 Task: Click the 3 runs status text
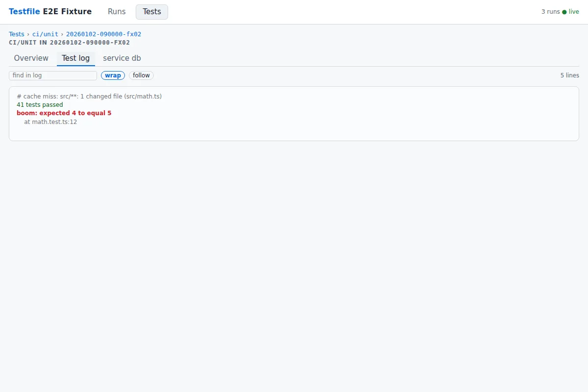click(x=550, y=12)
